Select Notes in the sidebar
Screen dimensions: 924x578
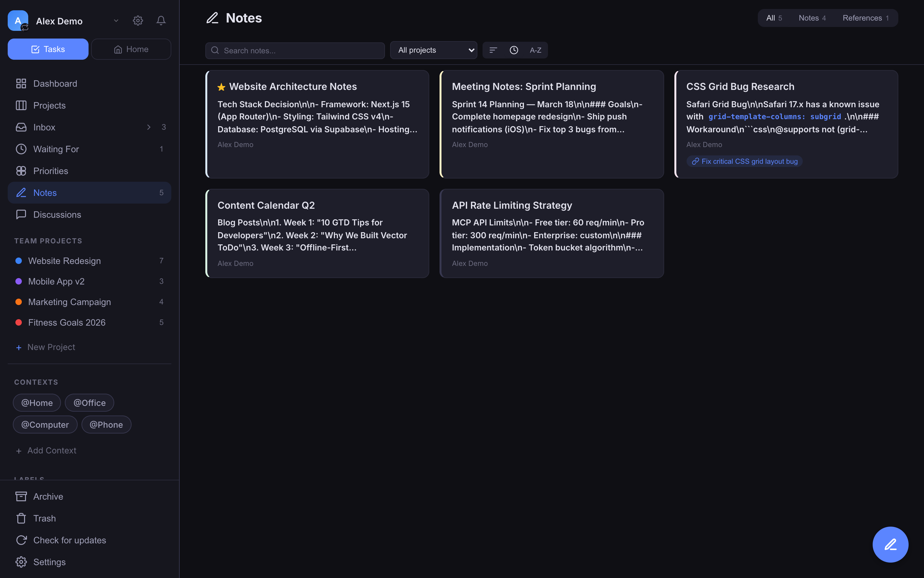pos(89,193)
